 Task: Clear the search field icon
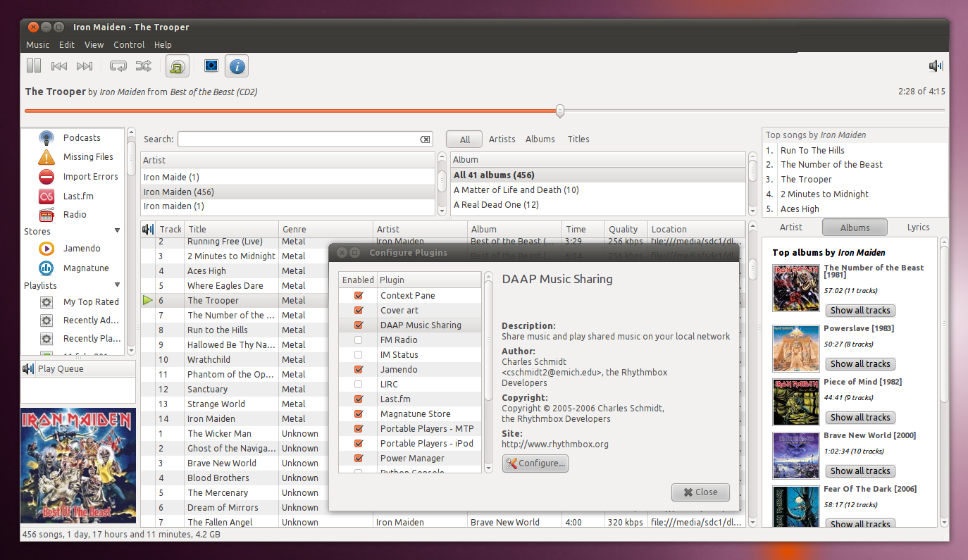[425, 139]
